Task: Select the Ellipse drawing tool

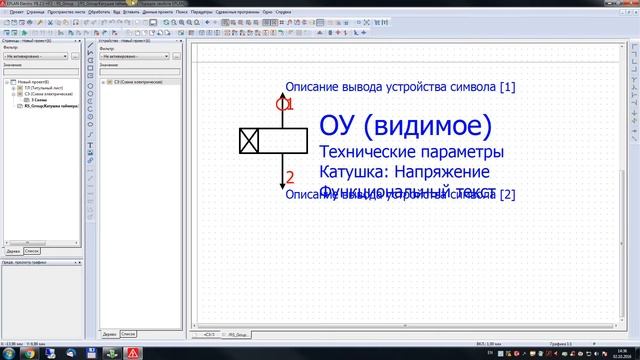Action: [91, 124]
